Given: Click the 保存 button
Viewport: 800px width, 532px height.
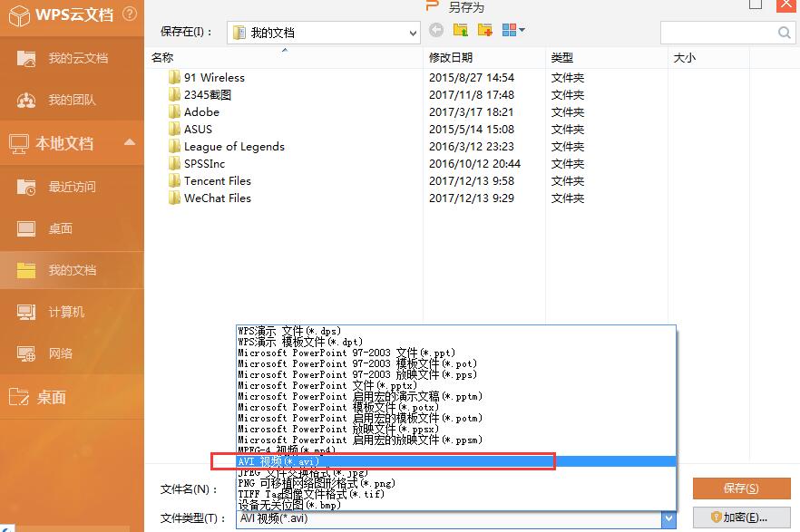Looking at the screenshot, I should (741, 488).
